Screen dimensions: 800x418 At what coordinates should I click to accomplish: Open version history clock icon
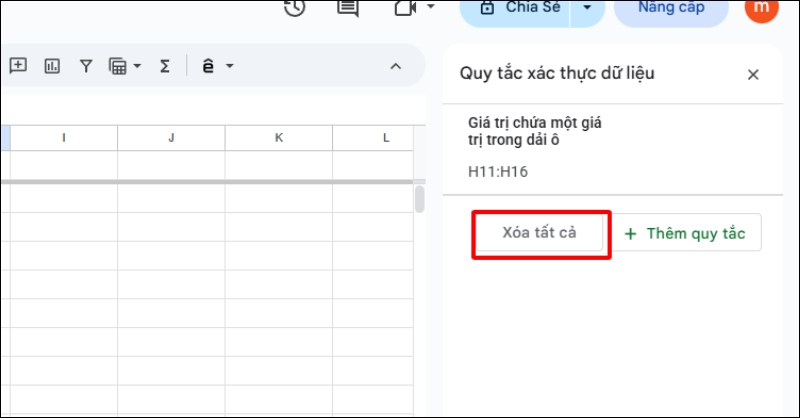[x=295, y=7]
